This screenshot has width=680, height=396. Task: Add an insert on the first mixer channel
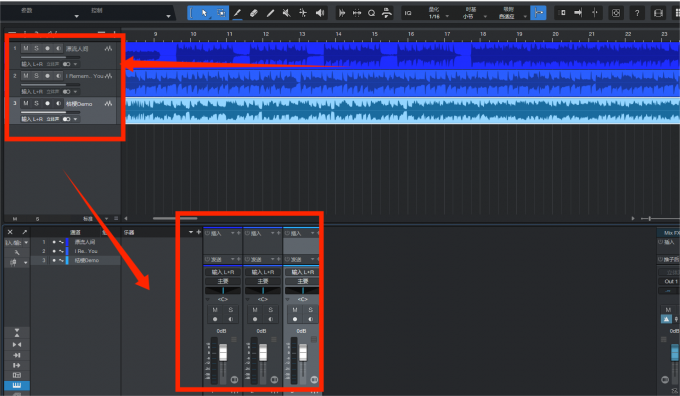(x=239, y=233)
